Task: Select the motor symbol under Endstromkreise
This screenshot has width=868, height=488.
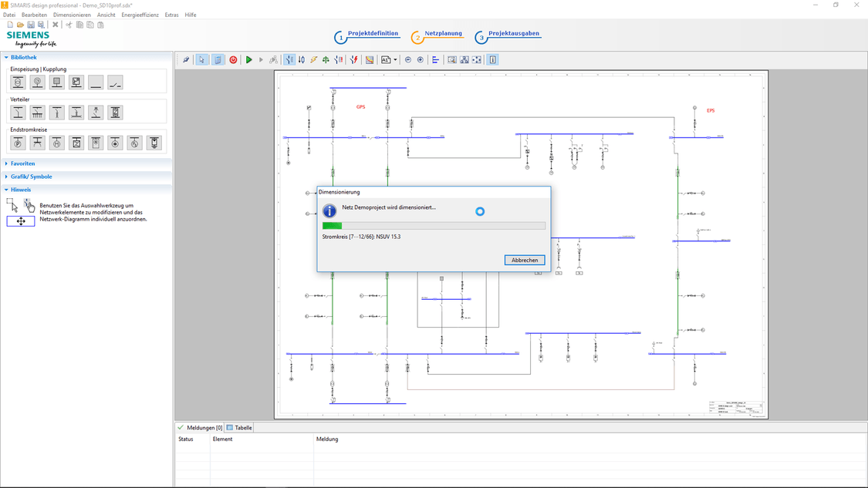Action: point(56,143)
